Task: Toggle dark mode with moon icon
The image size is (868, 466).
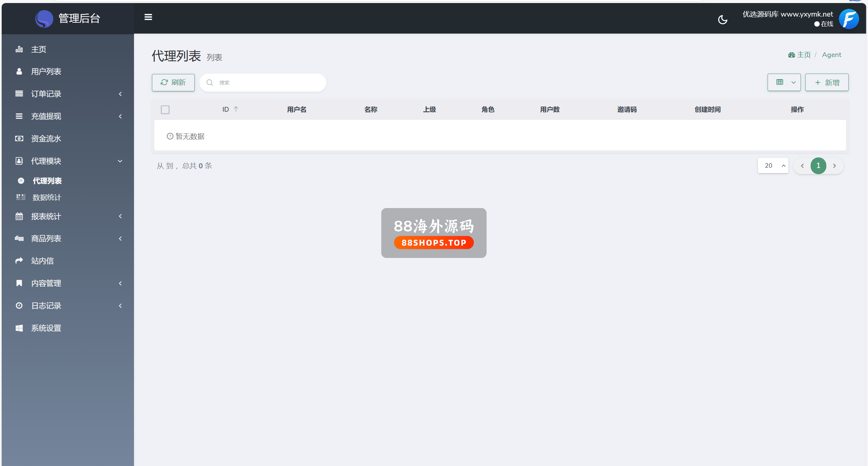Action: 722,19
